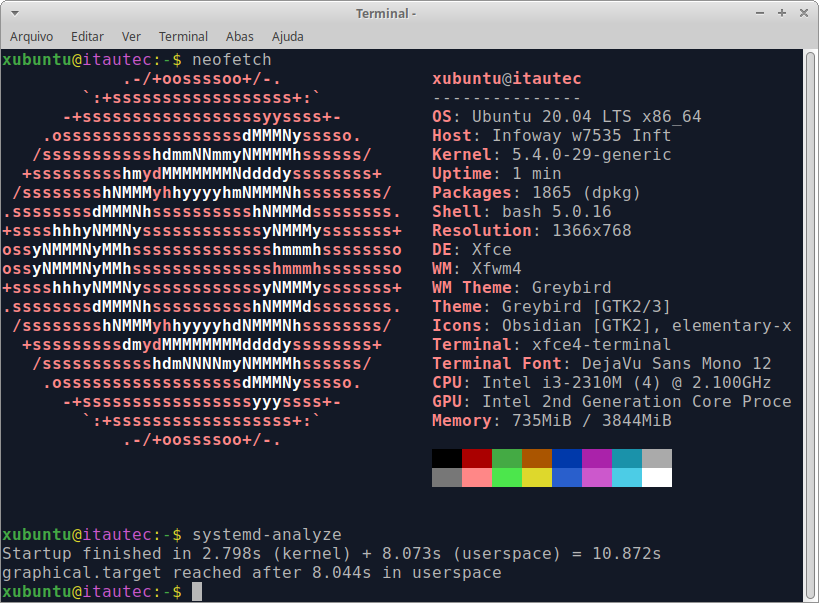
Task: Select the bright yellow color block
Action: (537, 477)
